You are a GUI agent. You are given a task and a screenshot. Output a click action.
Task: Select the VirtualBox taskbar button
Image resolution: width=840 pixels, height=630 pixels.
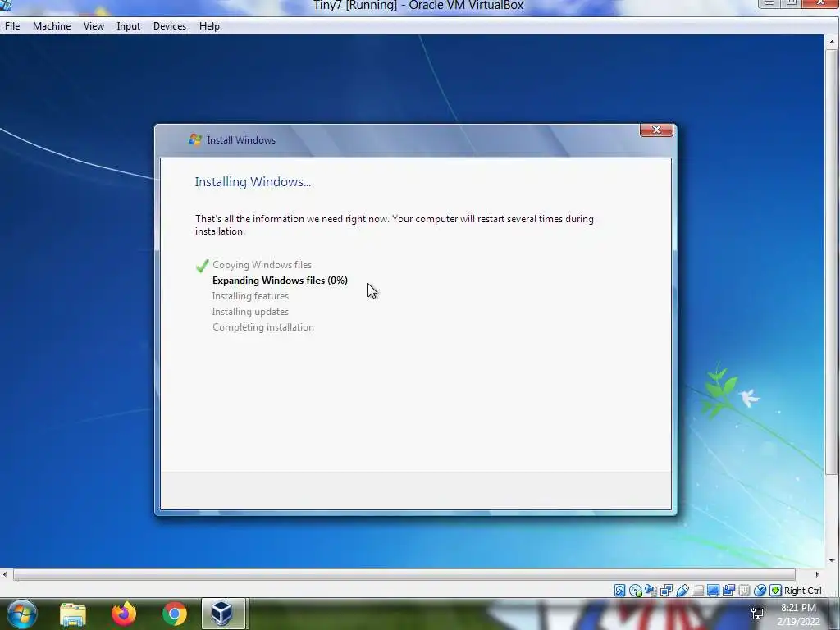(x=223, y=614)
